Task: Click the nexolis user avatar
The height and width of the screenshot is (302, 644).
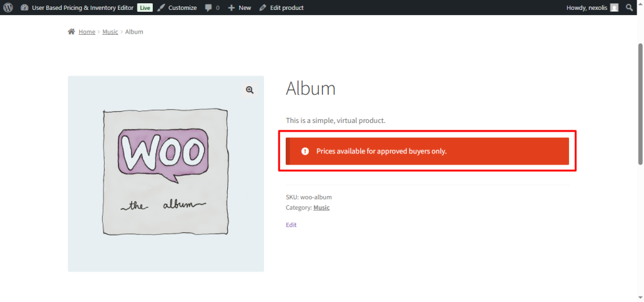Action: (614, 7)
